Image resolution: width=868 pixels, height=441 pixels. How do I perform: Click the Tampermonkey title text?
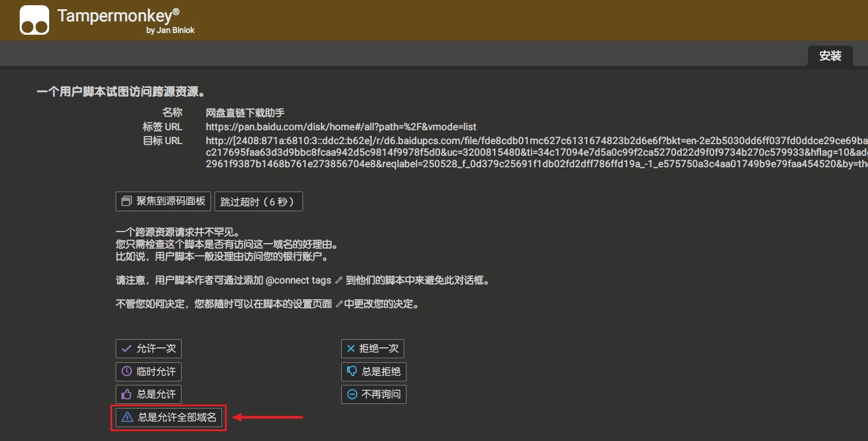click(x=119, y=15)
